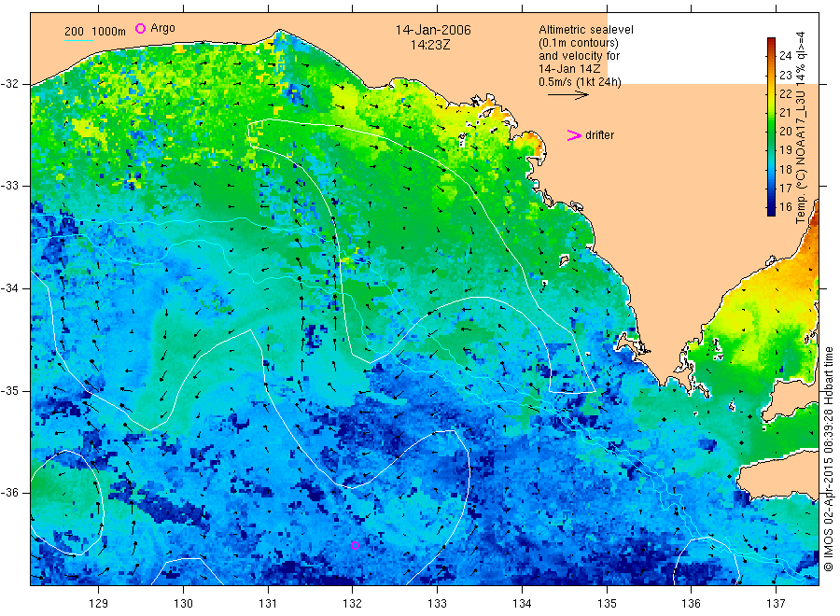The image size is (840, 616).
Task: Click the longitude label '134'
Action: pyautogui.click(x=522, y=603)
